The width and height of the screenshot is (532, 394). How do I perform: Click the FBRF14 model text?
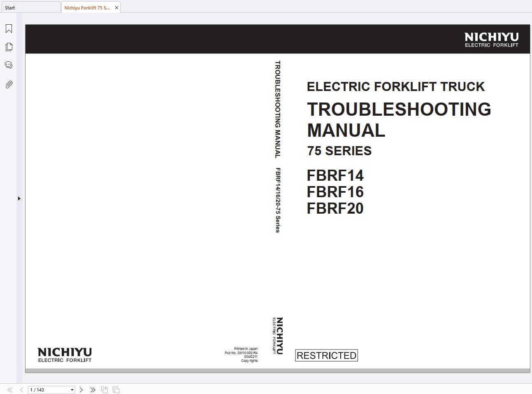pos(335,175)
